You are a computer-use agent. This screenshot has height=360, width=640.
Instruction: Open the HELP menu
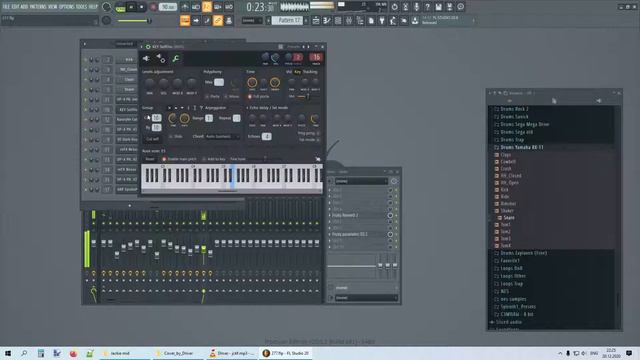(93, 7)
